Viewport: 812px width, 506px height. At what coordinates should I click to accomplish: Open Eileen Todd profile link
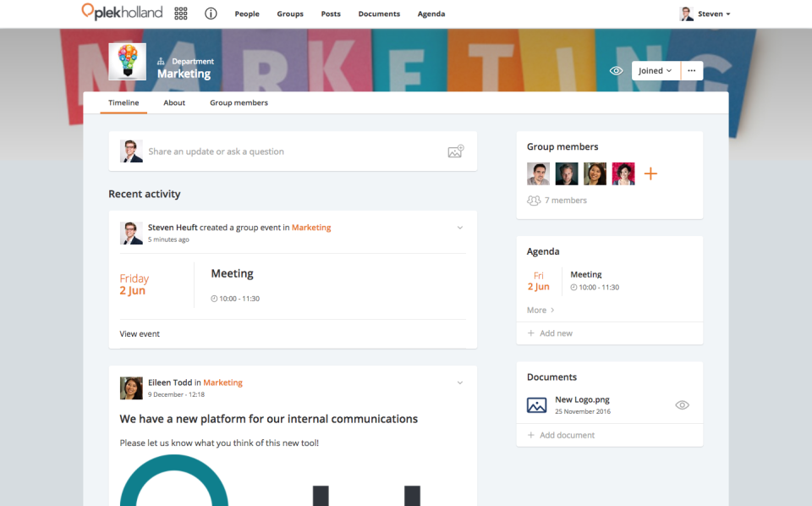[170, 382]
